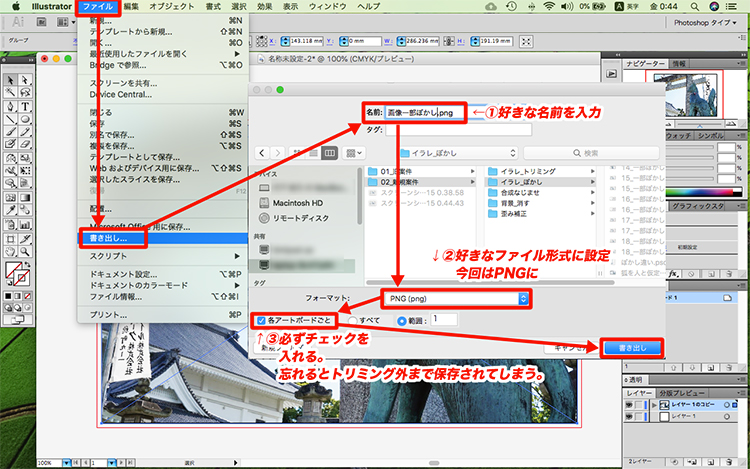Open the フォーマット PNG dropdown

coord(455,298)
